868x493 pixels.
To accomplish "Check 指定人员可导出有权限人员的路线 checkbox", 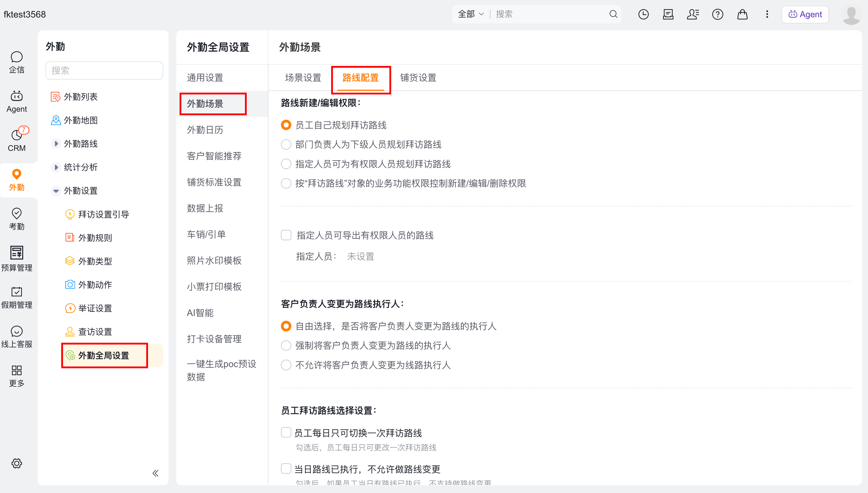I will tap(286, 235).
